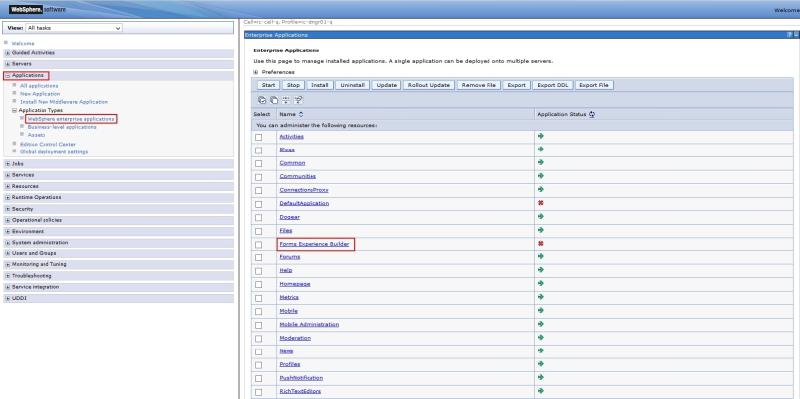
Task: Click the Show filter view icon
Action: click(x=286, y=100)
